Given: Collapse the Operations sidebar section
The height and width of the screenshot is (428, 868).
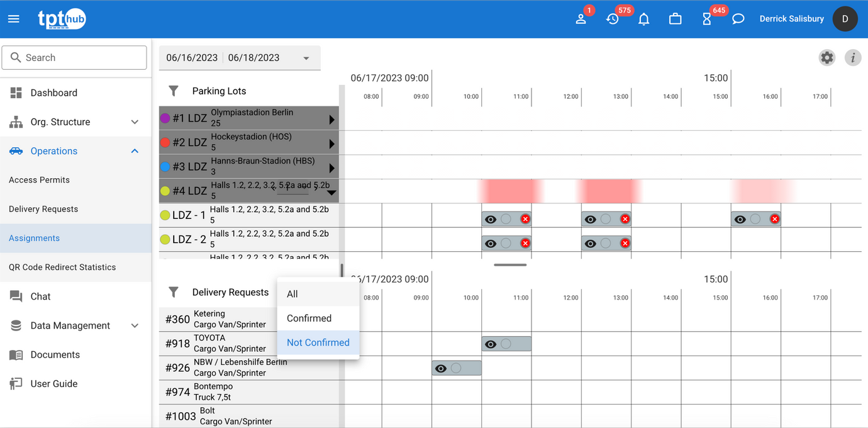Looking at the screenshot, I should [x=135, y=151].
